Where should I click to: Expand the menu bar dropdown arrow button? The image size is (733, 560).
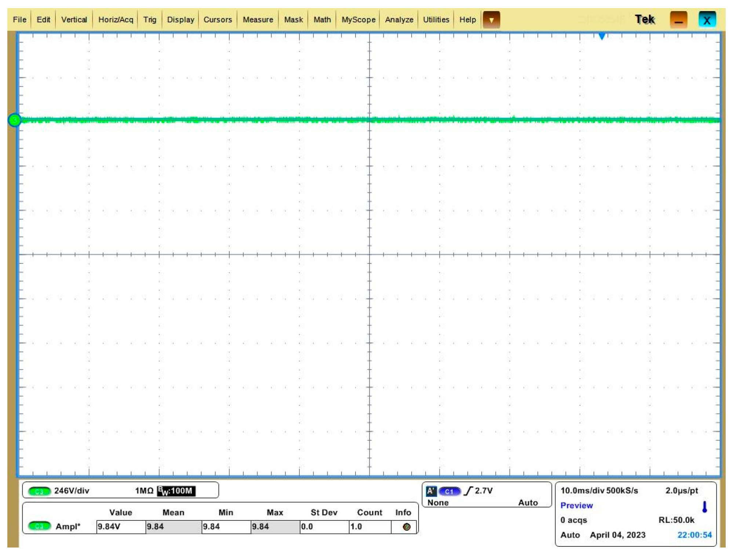point(491,20)
